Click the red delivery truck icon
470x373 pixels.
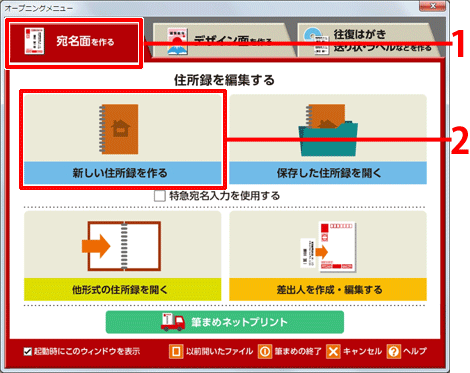click(173, 322)
